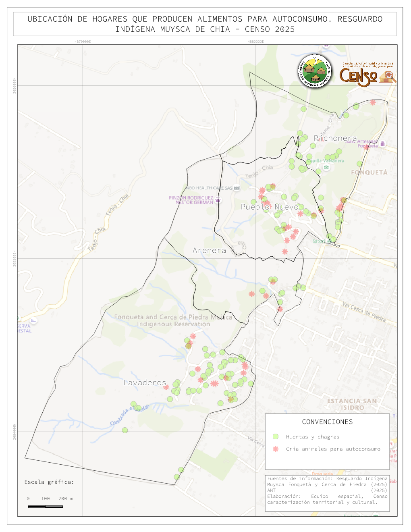Click the NEO HEALTH CARE SAS factory icon
The width and height of the screenshot is (411, 532).
(x=237, y=188)
